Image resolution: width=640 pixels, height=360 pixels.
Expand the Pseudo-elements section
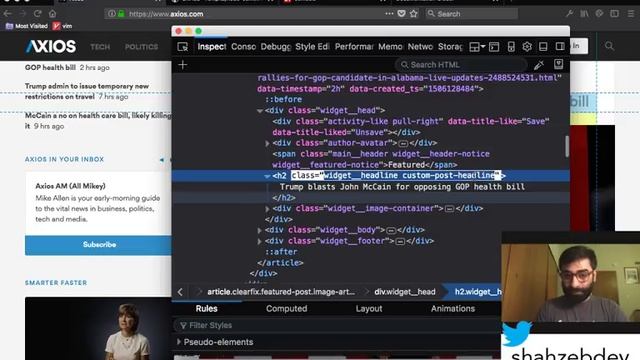pyautogui.click(x=179, y=342)
